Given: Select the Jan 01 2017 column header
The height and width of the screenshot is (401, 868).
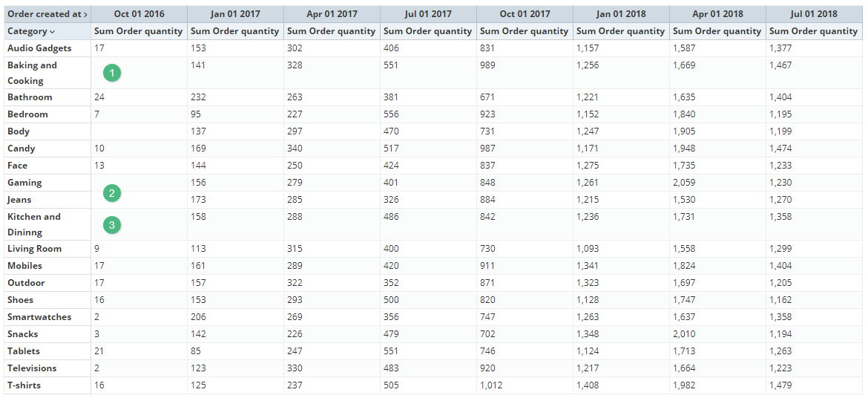Looking at the screenshot, I should pos(235,14).
